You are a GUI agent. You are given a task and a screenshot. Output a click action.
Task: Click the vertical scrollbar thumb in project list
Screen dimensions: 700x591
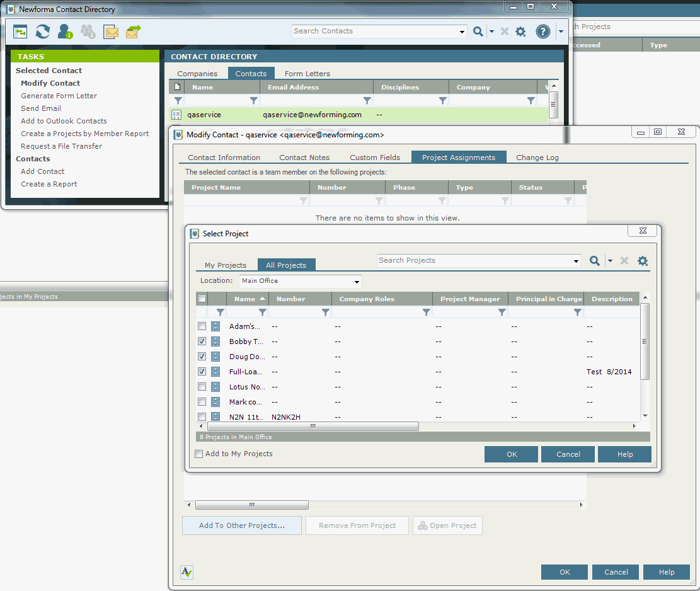tap(645, 341)
